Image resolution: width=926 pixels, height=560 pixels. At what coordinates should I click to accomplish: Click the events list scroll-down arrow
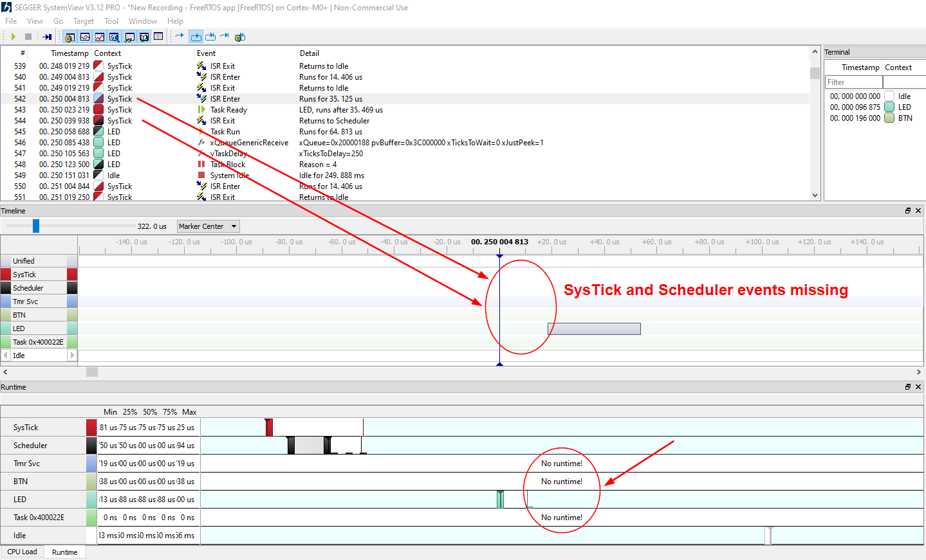815,195
